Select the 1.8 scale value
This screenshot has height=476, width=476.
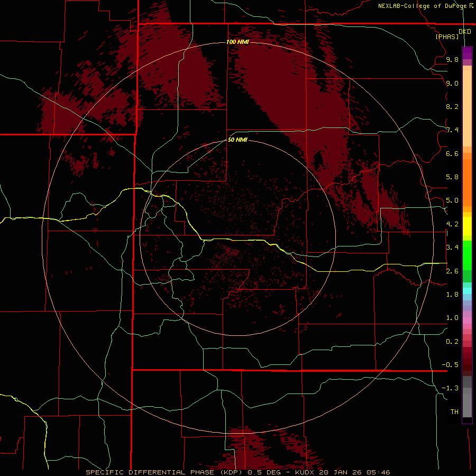452,295
